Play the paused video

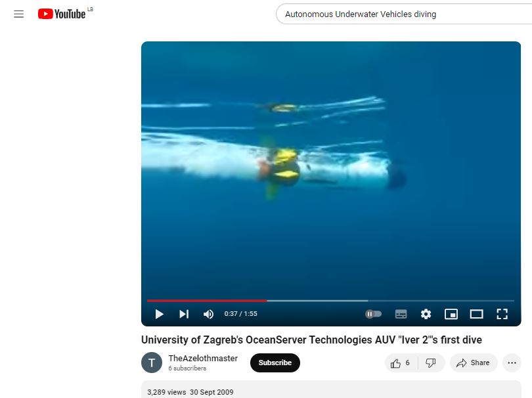(x=159, y=314)
